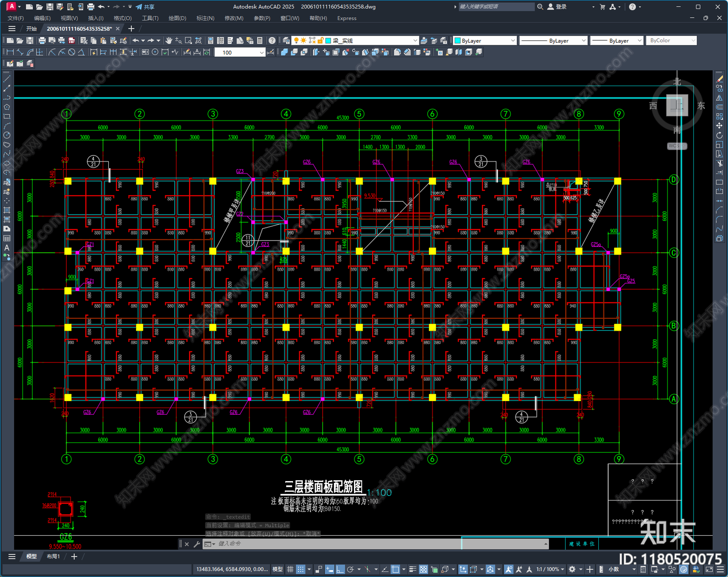Toggle snap mode in status bar
Screen dimensions: 728x577
pos(301,569)
